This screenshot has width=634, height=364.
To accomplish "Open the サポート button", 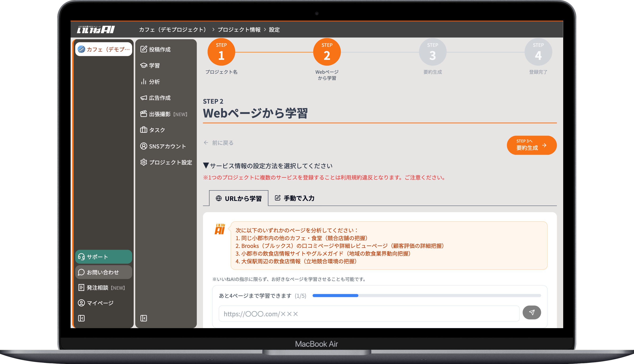I will [104, 257].
